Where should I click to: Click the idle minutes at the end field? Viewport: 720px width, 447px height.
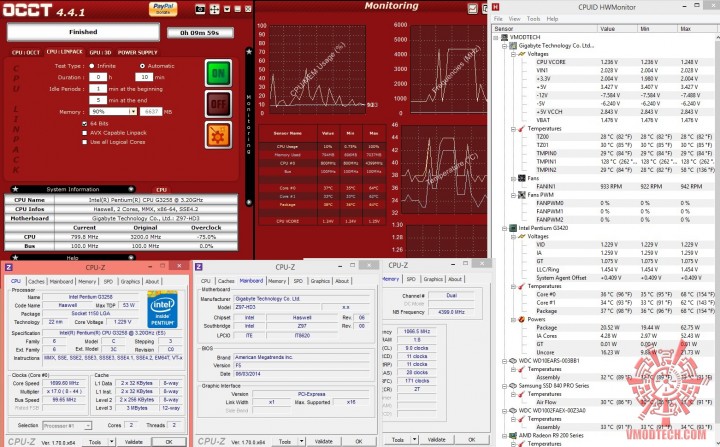coord(98,100)
